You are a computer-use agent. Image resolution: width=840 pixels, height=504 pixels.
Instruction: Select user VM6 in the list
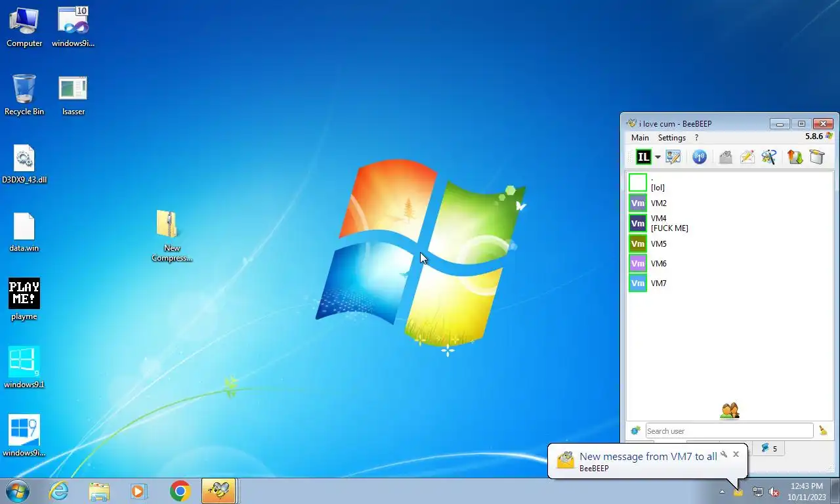click(730, 264)
